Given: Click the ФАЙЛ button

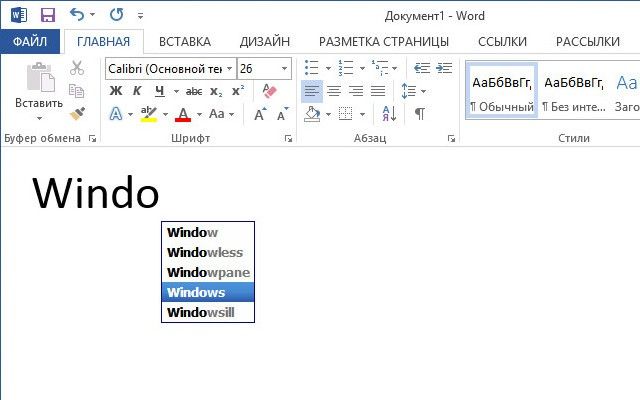Looking at the screenshot, I should tap(31, 41).
